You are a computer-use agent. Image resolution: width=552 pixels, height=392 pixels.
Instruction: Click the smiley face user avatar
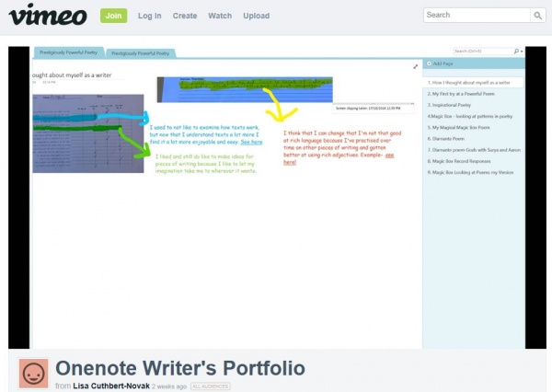click(33, 374)
